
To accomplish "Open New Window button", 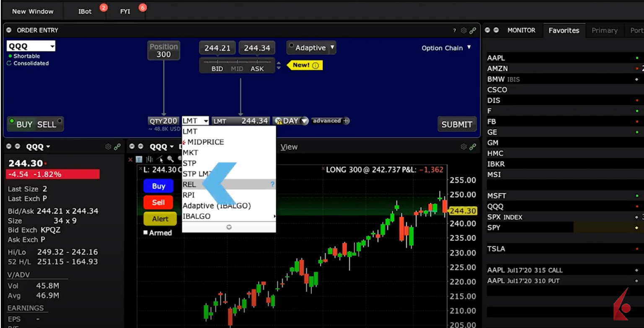I will click(x=33, y=11).
